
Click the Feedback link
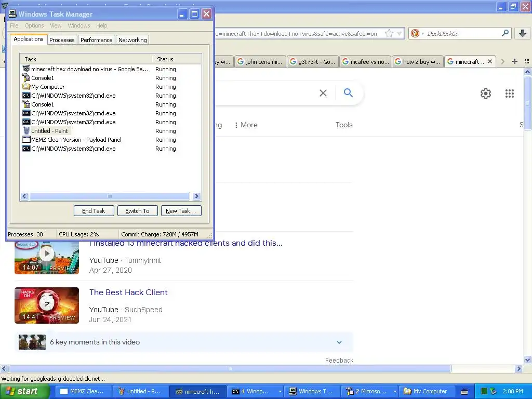(339, 361)
